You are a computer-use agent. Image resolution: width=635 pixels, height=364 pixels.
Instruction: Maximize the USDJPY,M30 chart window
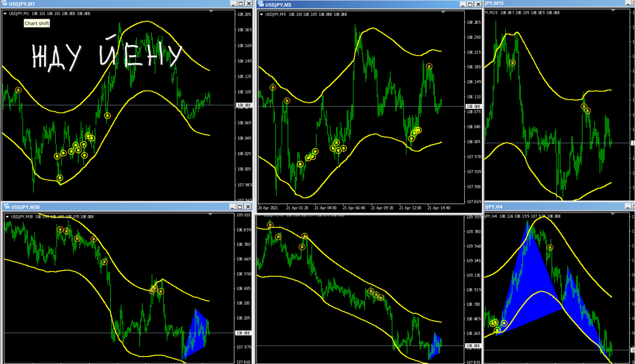241,207
